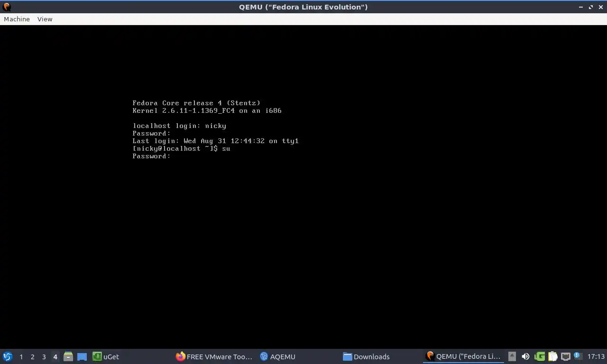
Task: Click the '[nicky@localhost ~]$ su' line
Action: tap(181, 148)
